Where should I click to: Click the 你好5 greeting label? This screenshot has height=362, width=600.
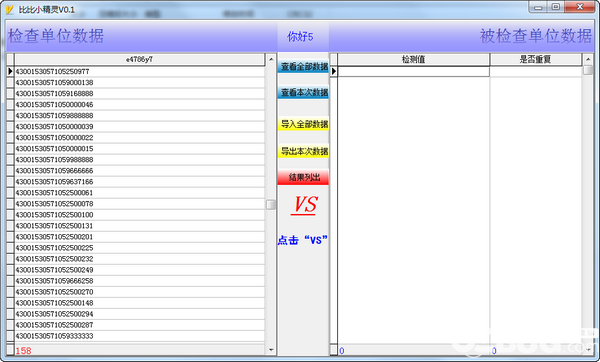click(x=300, y=37)
